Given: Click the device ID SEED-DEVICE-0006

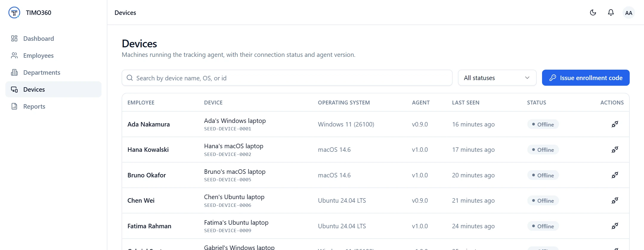Looking at the screenshot, I should point(227,205).
